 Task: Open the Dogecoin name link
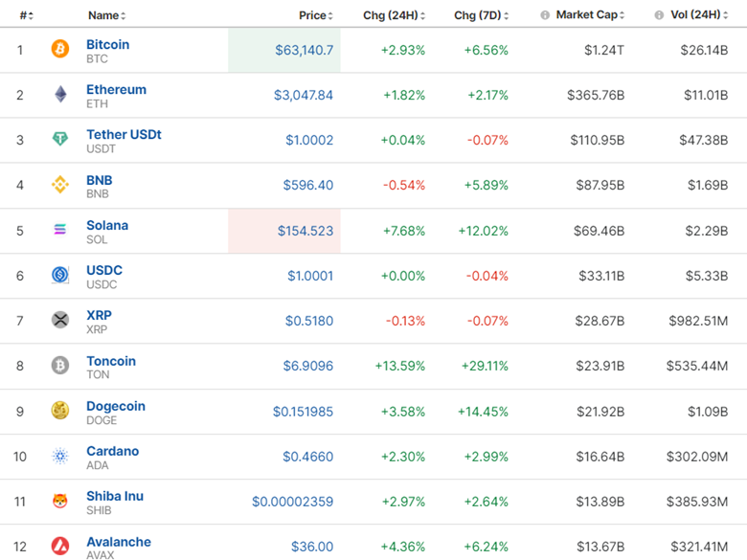pos(116,406)
